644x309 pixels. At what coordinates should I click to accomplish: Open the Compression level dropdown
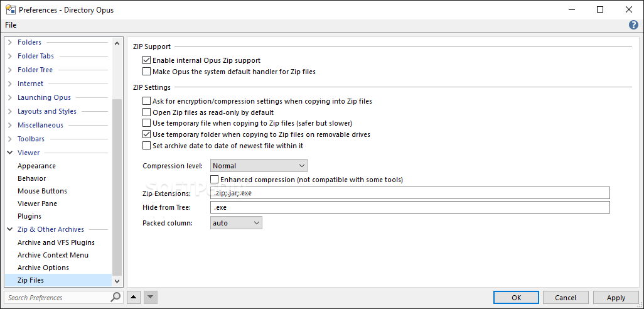pyautogui.click(x=259, y=166)
